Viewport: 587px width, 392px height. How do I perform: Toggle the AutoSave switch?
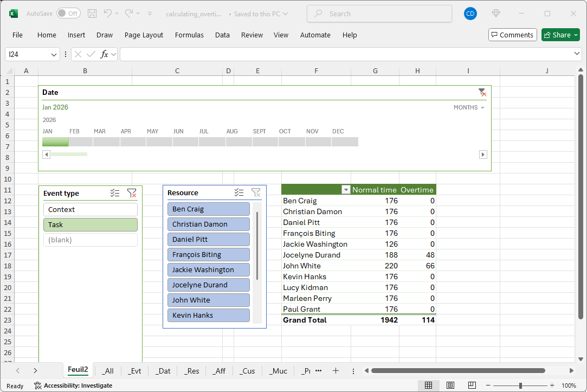(x=68, y=14)
